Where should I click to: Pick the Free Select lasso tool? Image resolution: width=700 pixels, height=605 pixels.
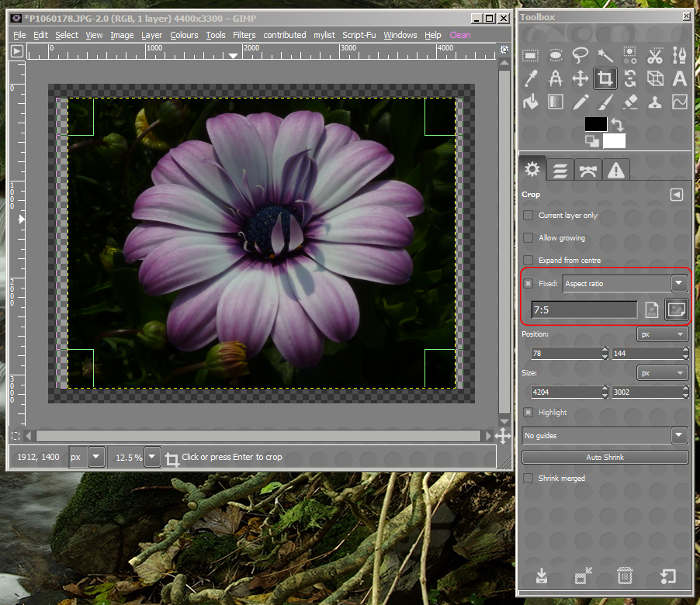click(x=580, y=55)
